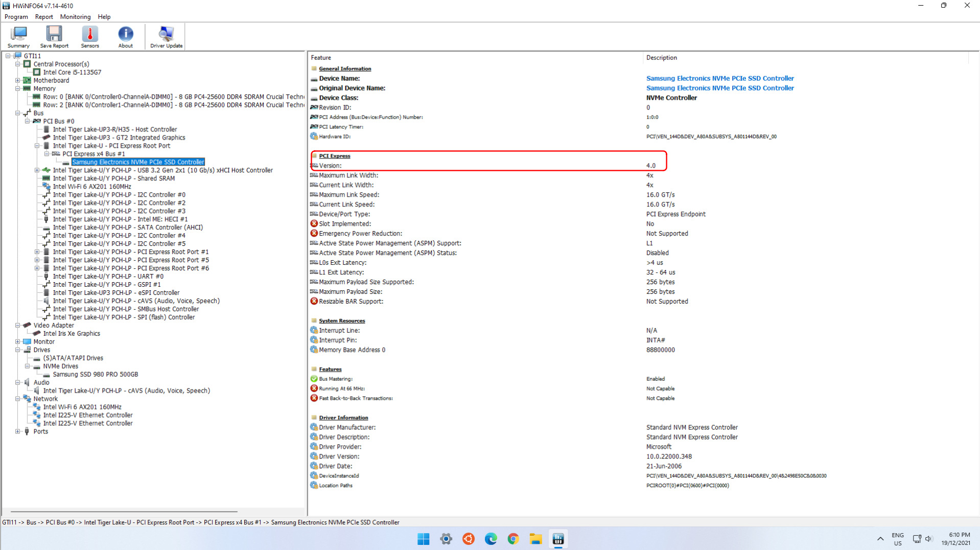This screenshot has height=550, width=980.
Task: Click the PCI Express section heading
Action: pos(335,156)
